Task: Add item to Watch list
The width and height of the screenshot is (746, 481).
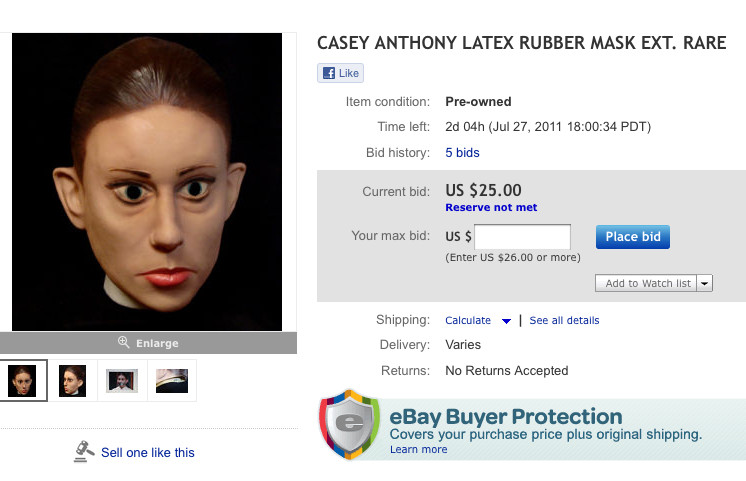Action: pyautogui.click(x=646, y=283)
